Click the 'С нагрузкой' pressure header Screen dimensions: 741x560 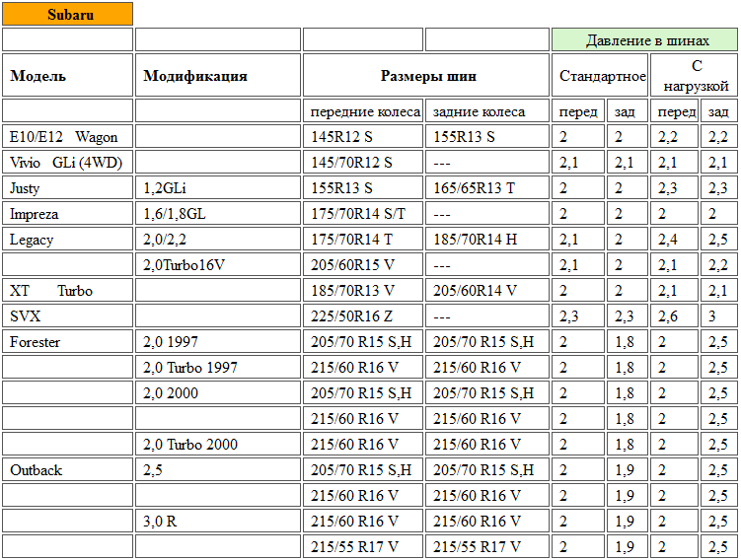pos(694,76)
